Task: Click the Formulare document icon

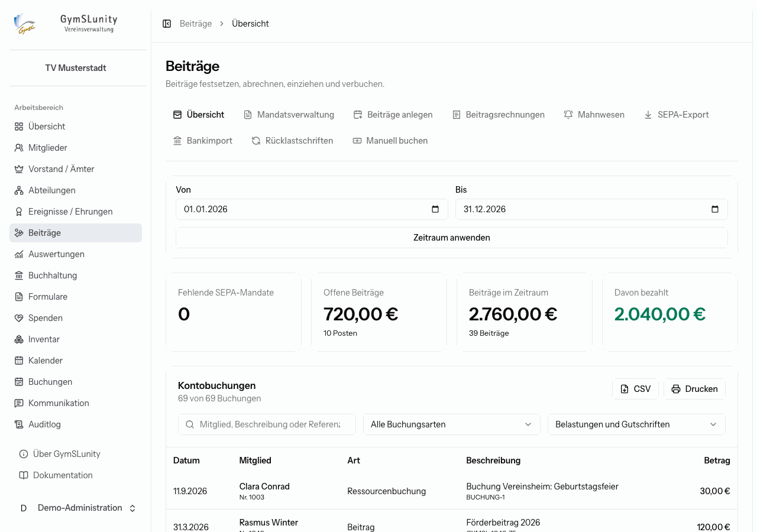Action: pos(19,297)
